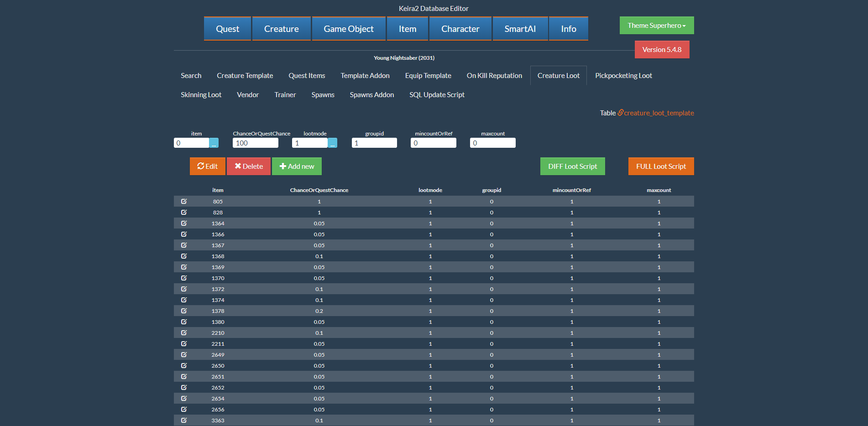This screenshot has height=426, width=868.
Task: Open the creature_loot_template table link
Action: click(x=656, y=113)
